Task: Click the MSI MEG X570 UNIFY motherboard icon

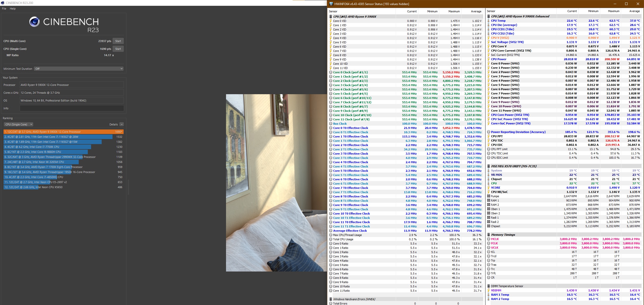Action: pyautogui.click(x=488, y=166)
